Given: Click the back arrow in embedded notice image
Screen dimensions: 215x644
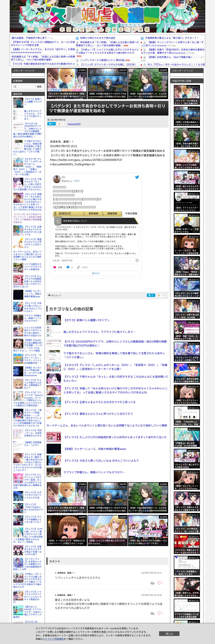Looking at the screenshot, I should pos(58,221).
